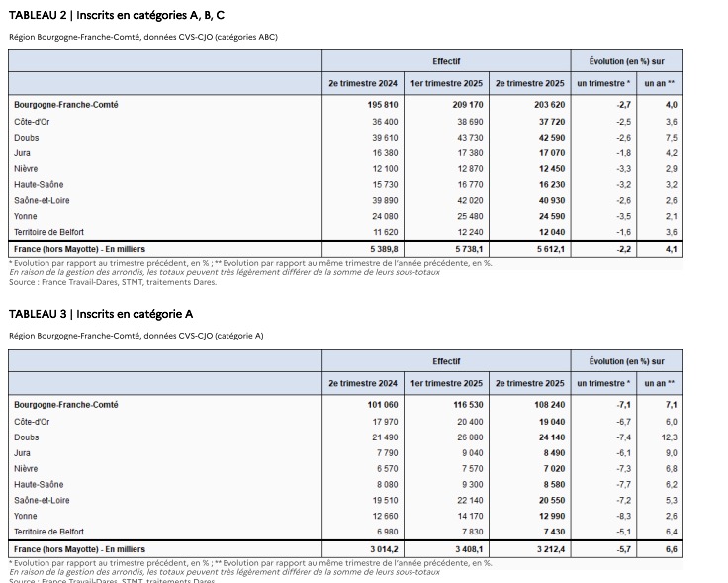Screen dimensions: 728x583
Task: Select France value 3 408,1
Action: click(469, 549)
